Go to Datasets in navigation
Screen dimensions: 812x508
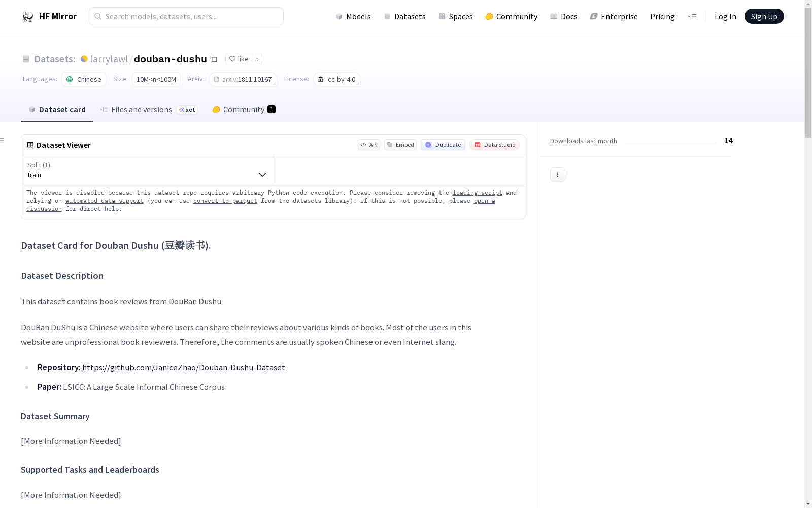coord(404,16)
